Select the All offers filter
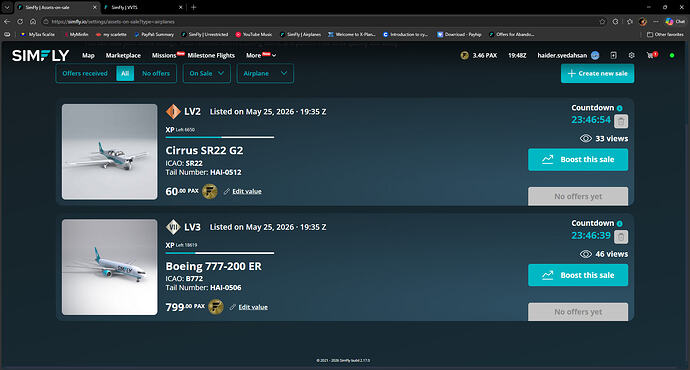This screenshot has height=370, width=690. 125,73
